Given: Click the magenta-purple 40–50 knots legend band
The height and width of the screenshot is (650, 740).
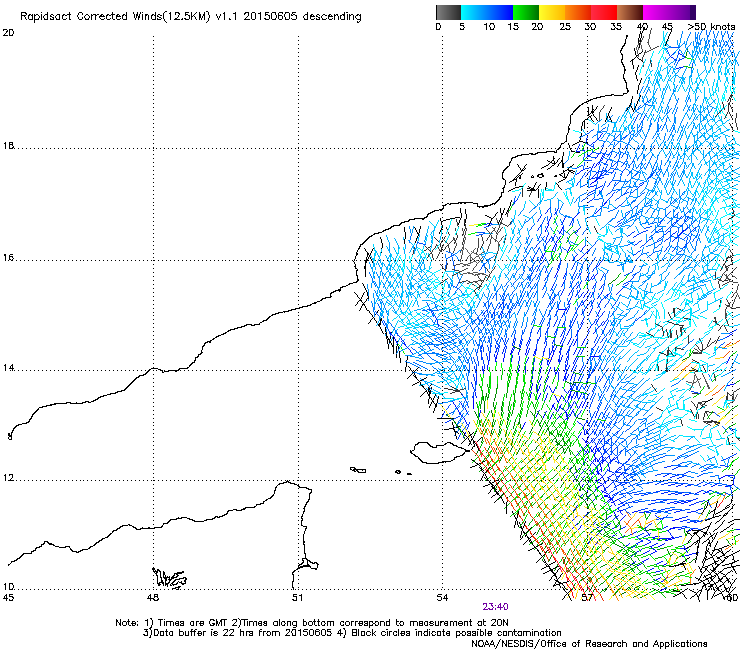Looking at the screenshot, I should [669, 12].
